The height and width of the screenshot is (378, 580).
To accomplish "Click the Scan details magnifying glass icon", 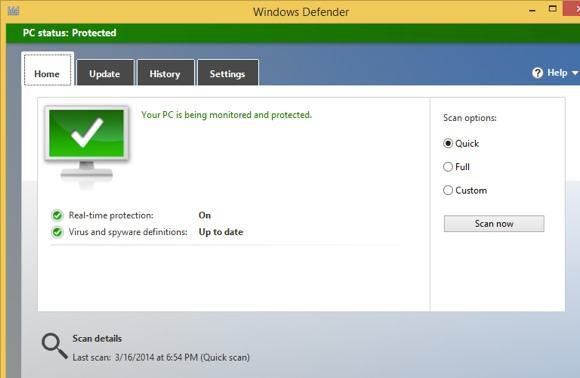I will (x=54, y=346).
